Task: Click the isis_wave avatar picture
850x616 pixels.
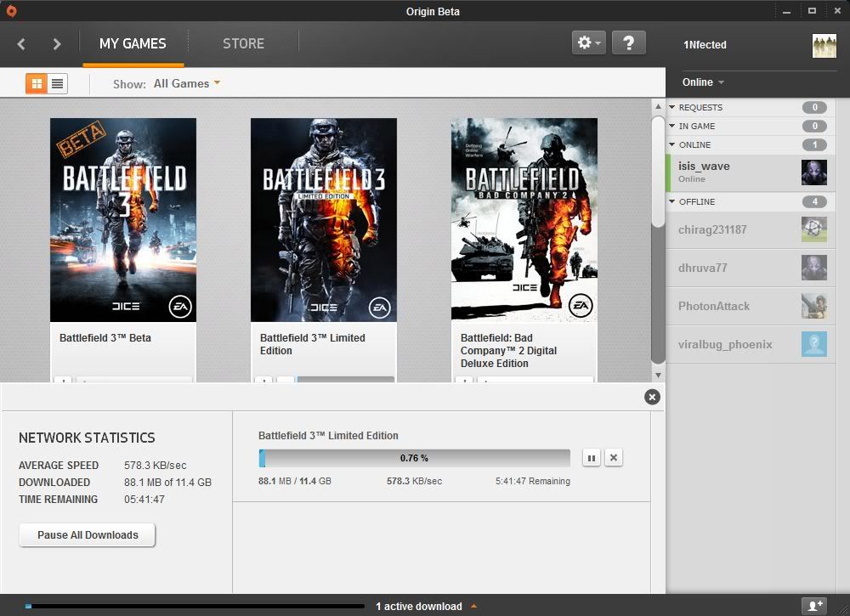Action: pos(814,172)
